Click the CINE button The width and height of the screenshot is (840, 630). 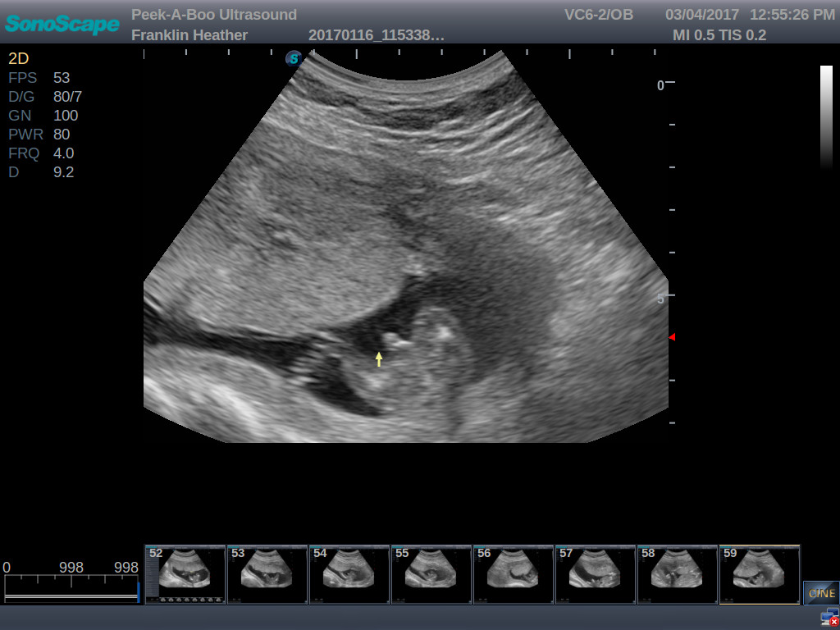821,592
